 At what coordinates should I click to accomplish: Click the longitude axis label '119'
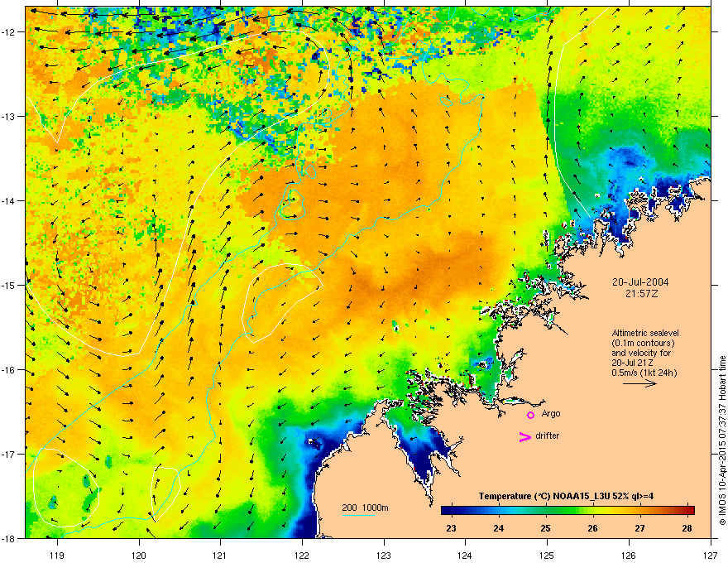coord(57,555)
